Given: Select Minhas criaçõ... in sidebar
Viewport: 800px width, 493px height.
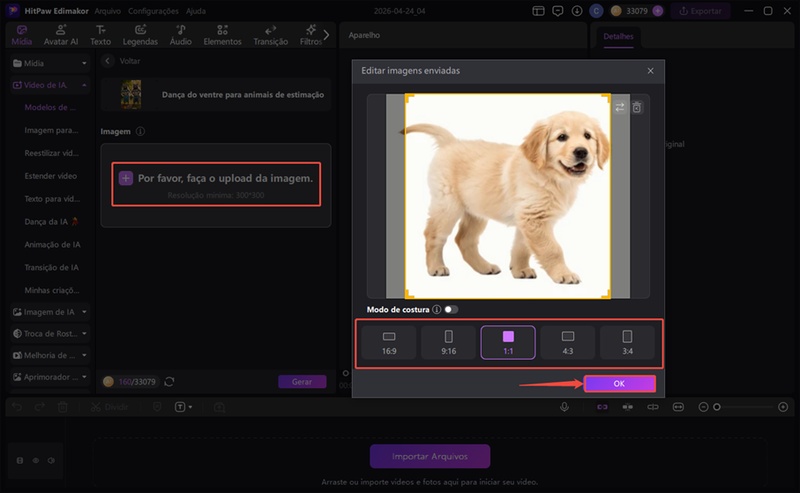Looking at the screenshot, I should [52, 290].
